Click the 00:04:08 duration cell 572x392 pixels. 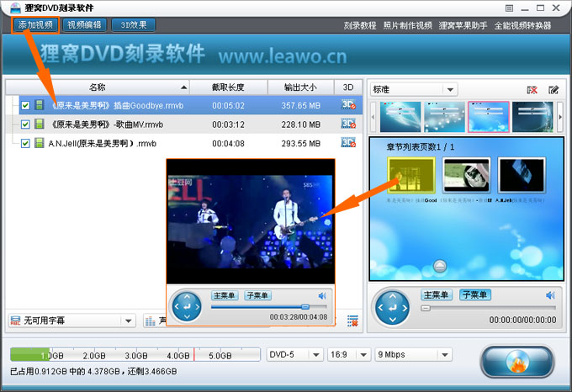pos(228,144)
